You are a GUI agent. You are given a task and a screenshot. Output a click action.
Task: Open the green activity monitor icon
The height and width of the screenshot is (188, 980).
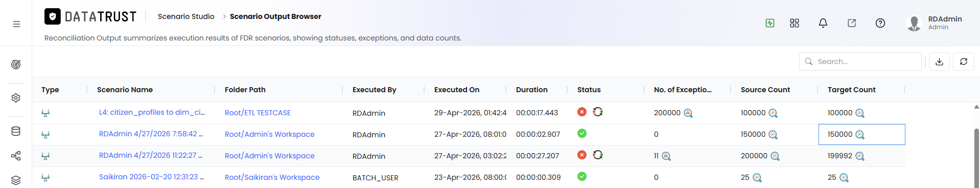click(770, 23)
